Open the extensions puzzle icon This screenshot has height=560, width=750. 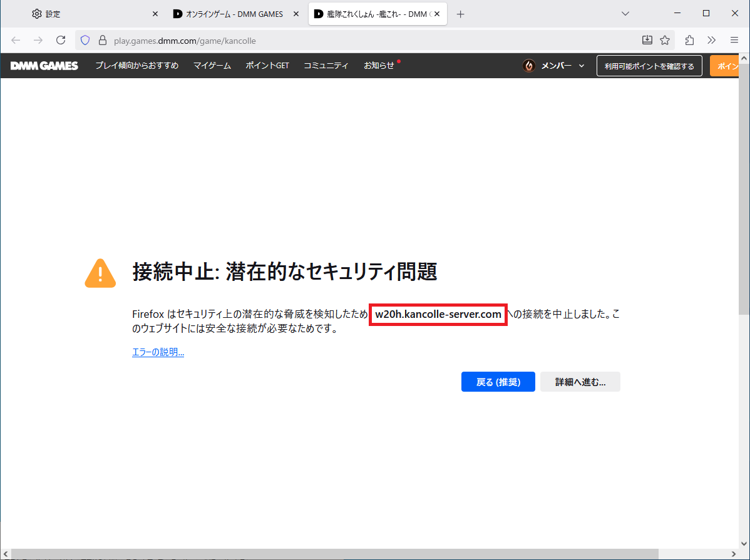[689, 40]
